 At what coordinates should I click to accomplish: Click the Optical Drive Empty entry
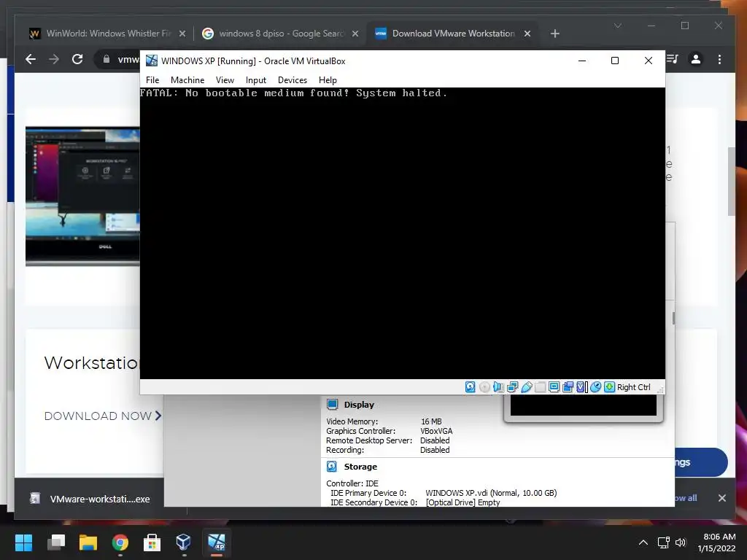(462, 502)
